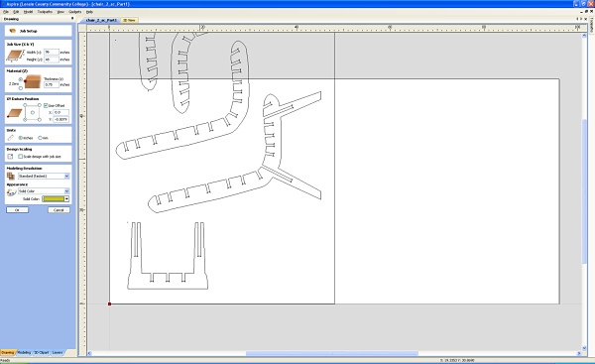
Task: Close the active document tab with X
Action: (x=586, y=19)
